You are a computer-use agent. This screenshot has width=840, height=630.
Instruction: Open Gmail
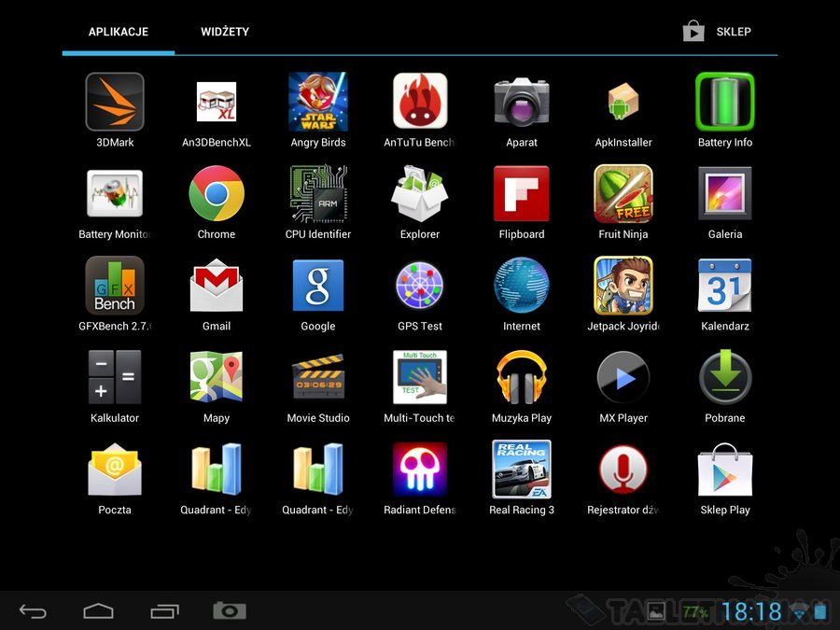point(216,285)
